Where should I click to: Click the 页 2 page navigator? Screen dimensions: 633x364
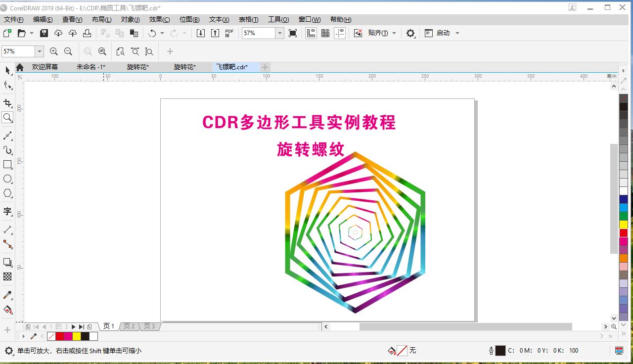[129, 326]
